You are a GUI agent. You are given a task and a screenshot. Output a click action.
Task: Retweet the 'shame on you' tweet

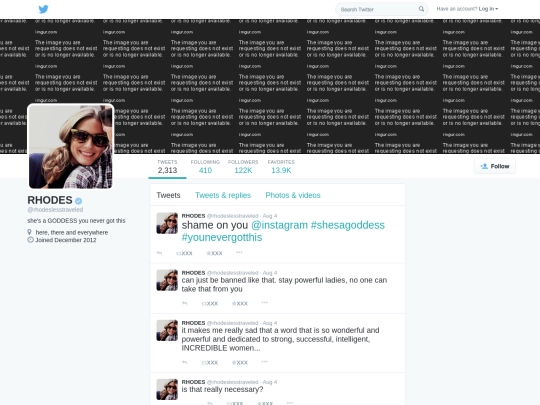tap(184, 253)
